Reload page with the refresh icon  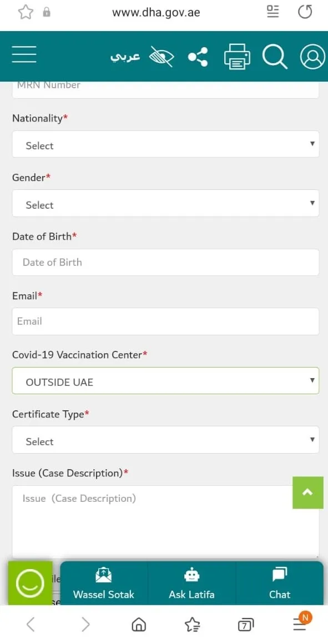click(x=305, y=12)
